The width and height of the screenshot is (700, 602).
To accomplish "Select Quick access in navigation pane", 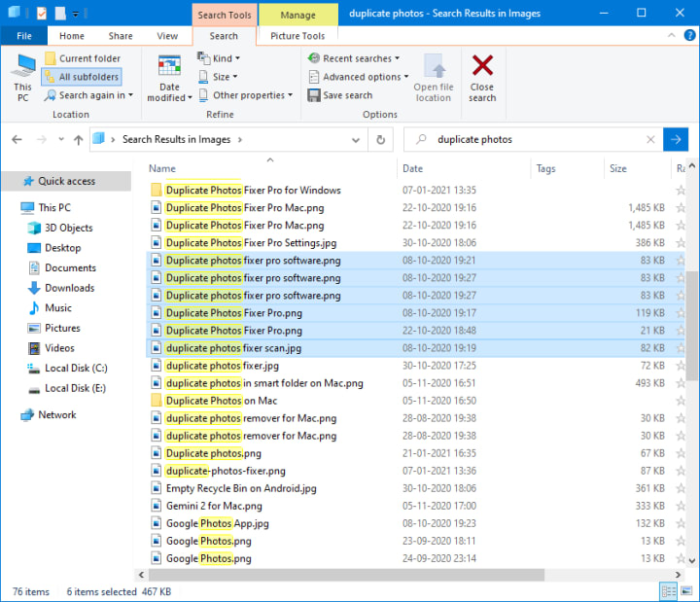I will tap(66, 181).
